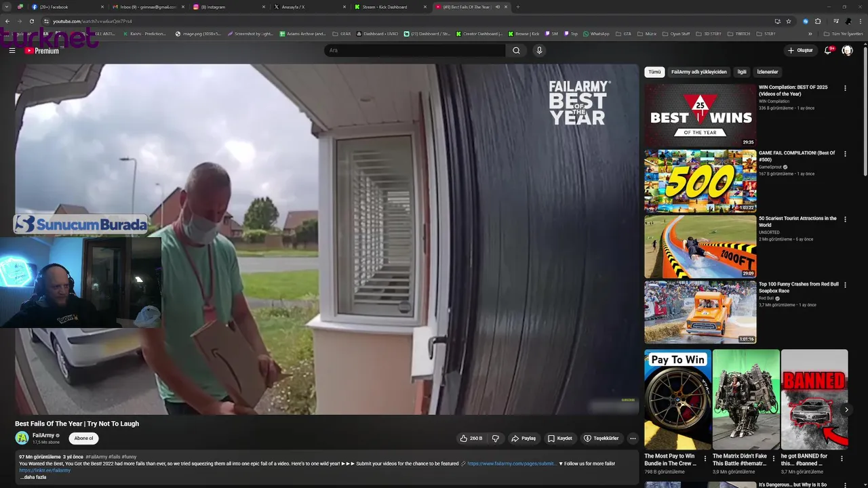Go back with browser back arrow
The image size is (868, 488).
click(x=7, y=21)
